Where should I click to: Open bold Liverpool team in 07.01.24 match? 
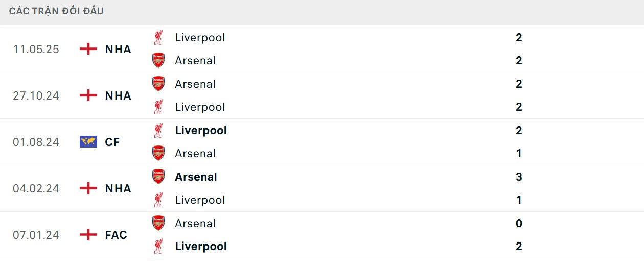coord(201,246)
